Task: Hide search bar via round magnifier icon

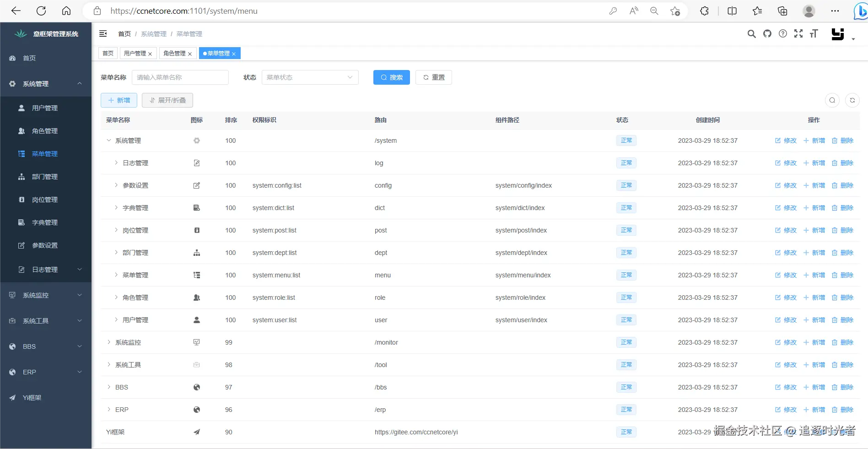Action: click(832, 100)
